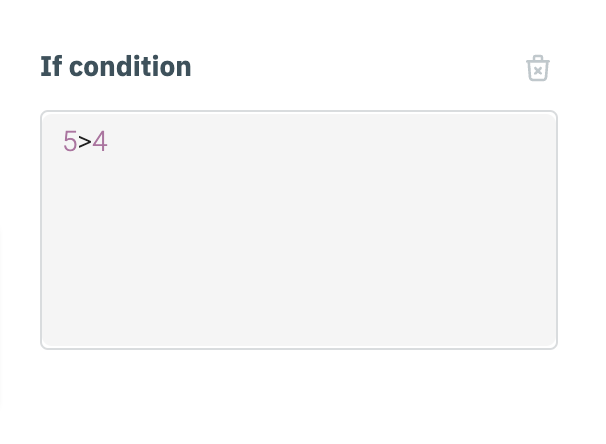
Task: Click the number 5 in the expression
Action: point(70,142)
